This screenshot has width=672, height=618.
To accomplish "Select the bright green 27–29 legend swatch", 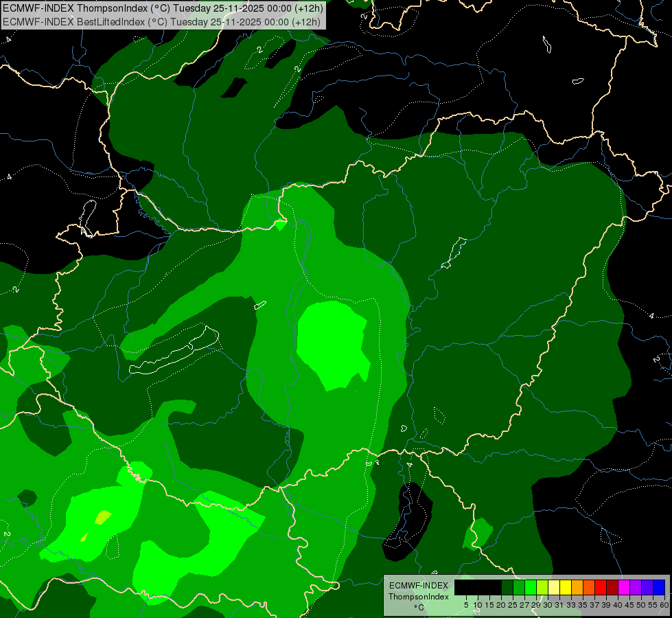I will click(530, 587).
